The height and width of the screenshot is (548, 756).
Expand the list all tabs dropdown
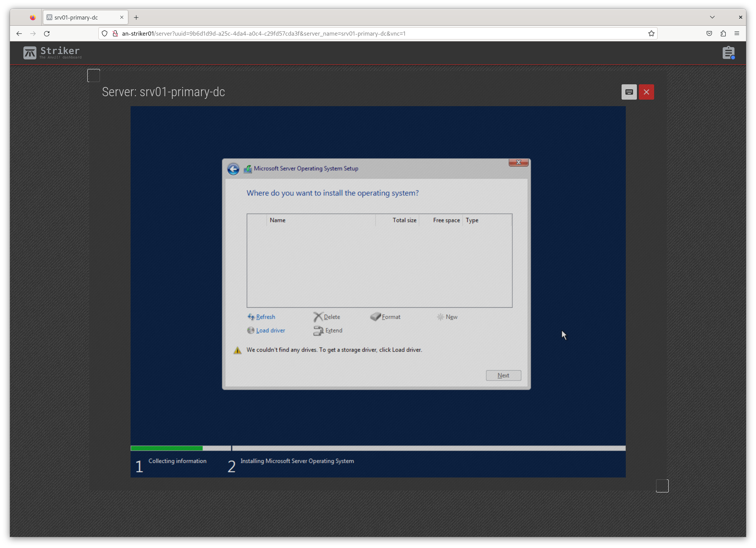(x=712, y=17)
